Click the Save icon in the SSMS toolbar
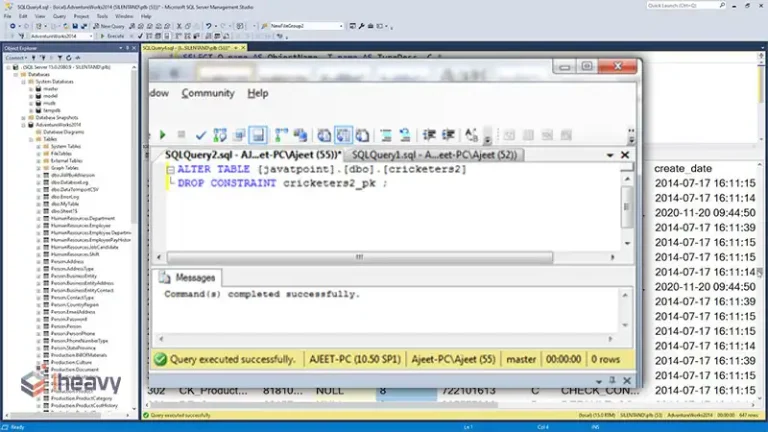 pos(75,26)
